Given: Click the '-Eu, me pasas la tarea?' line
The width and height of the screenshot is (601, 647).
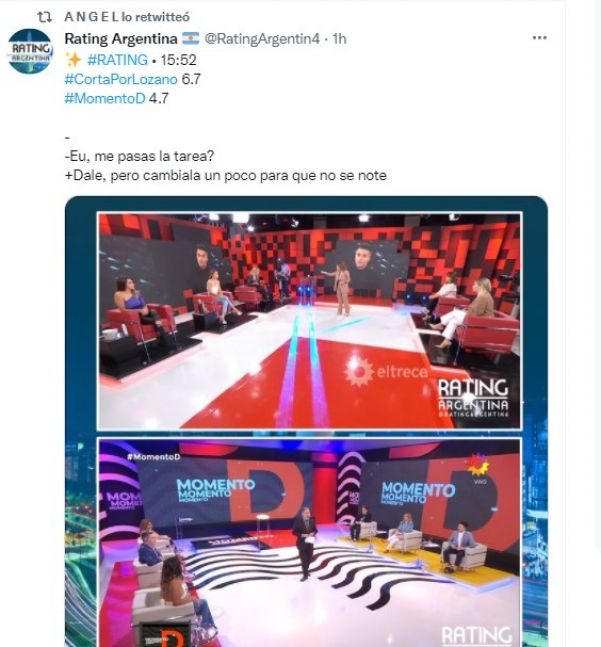Looking at the screenshot, I should 139,156.
